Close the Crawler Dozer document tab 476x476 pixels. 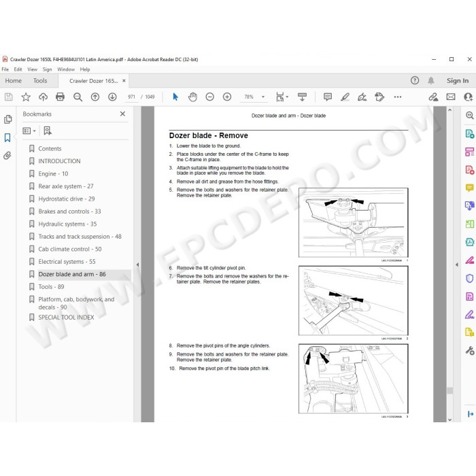tap(124, 81)
